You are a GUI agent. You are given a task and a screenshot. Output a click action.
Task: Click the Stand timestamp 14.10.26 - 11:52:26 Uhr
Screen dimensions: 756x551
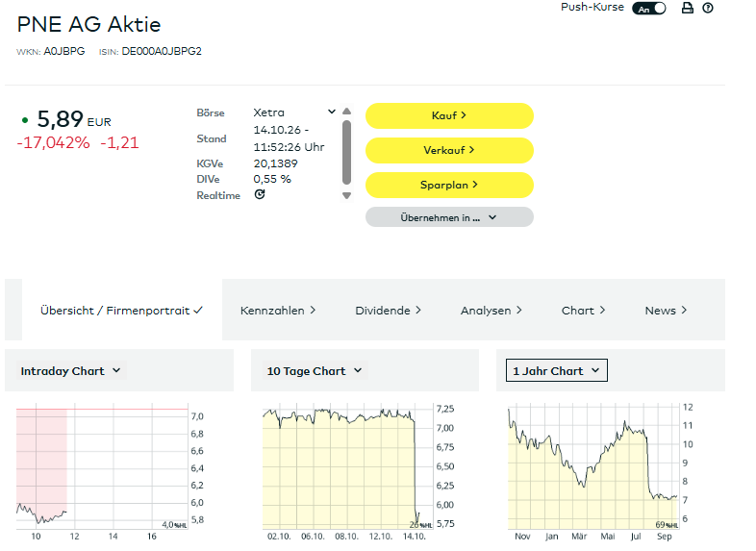coord(289,138)
